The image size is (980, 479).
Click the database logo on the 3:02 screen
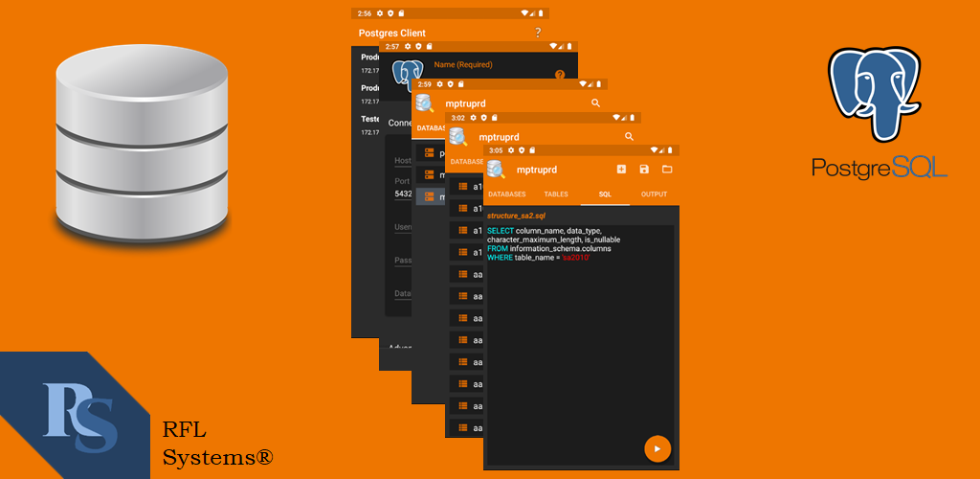[x=458, y=136]
